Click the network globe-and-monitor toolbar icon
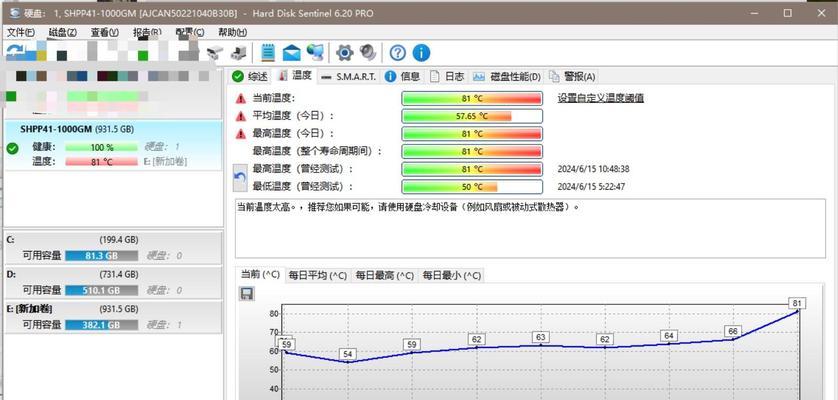Image resolution: width=838 pixels, height=400 pixels. click(315, 52)
